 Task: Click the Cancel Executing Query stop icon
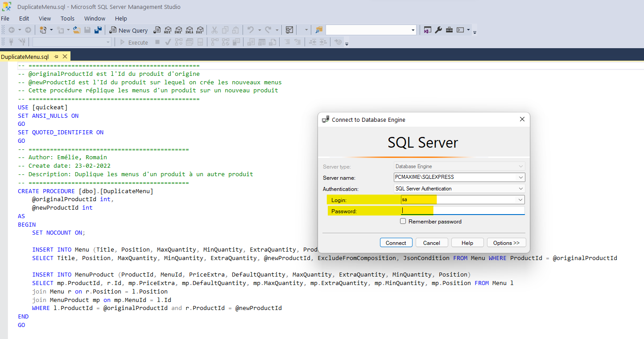coord(157,42)
